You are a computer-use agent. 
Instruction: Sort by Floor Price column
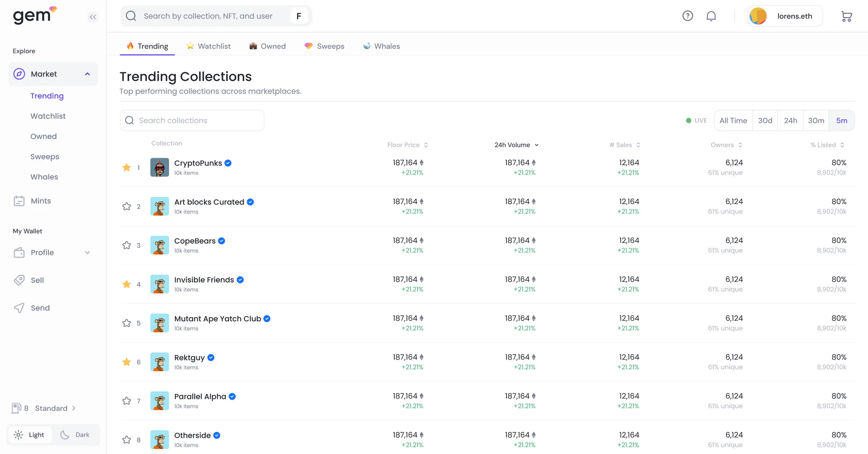(x=408, y=145)
